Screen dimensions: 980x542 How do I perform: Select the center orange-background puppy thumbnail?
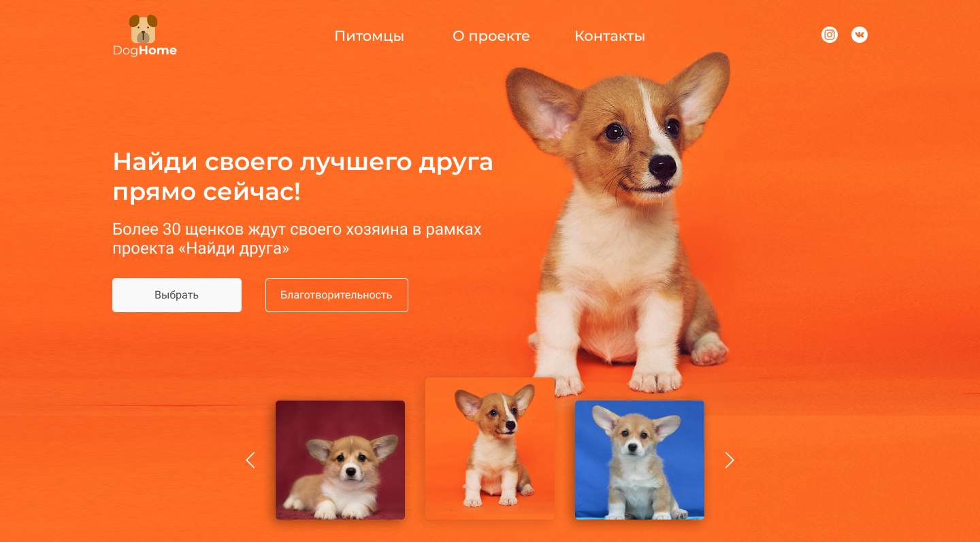(x=490, y=448)
